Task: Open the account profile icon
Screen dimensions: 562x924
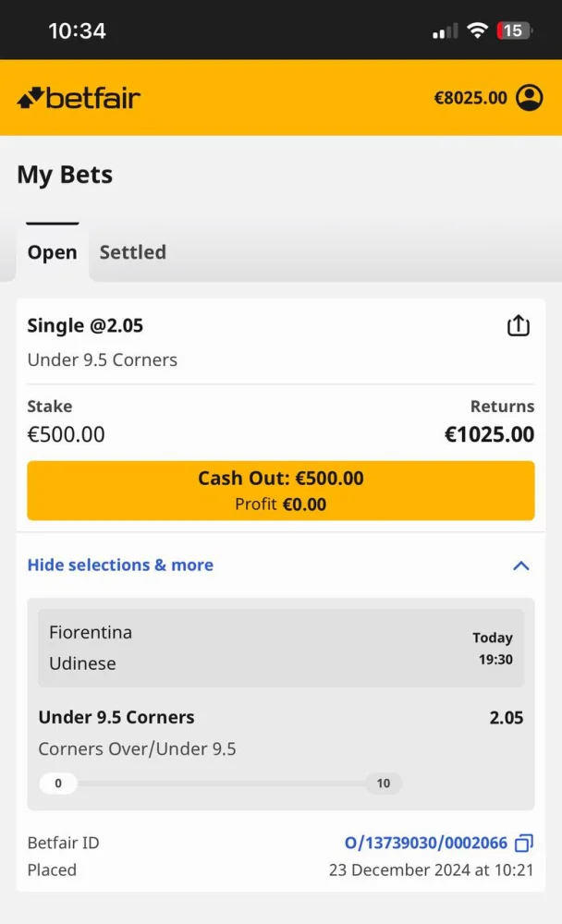Action: (x=530, y=98)
